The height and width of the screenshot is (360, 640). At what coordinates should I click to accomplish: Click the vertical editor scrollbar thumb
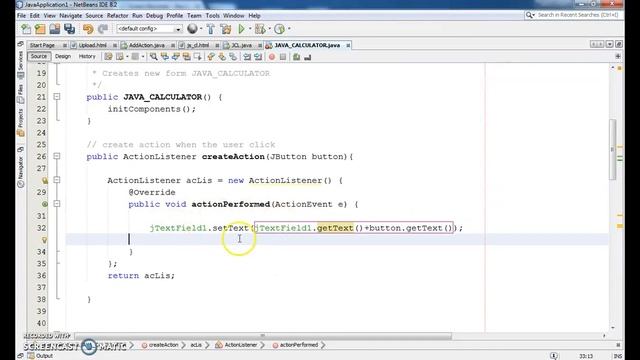coord(613,149)
